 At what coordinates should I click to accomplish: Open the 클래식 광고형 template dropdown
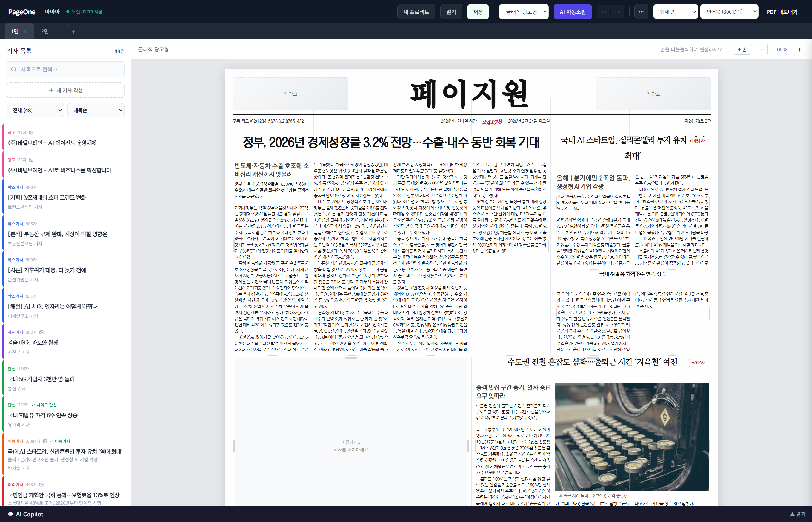point(524,11)
